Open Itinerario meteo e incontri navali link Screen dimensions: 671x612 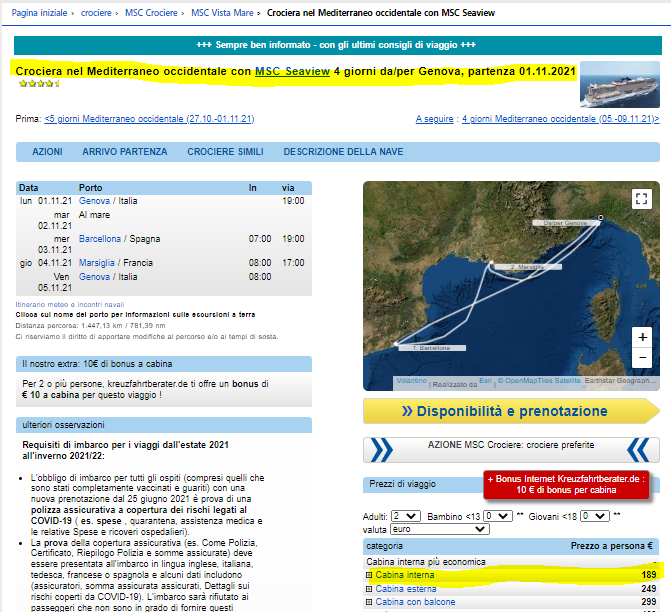coord(70,305)
